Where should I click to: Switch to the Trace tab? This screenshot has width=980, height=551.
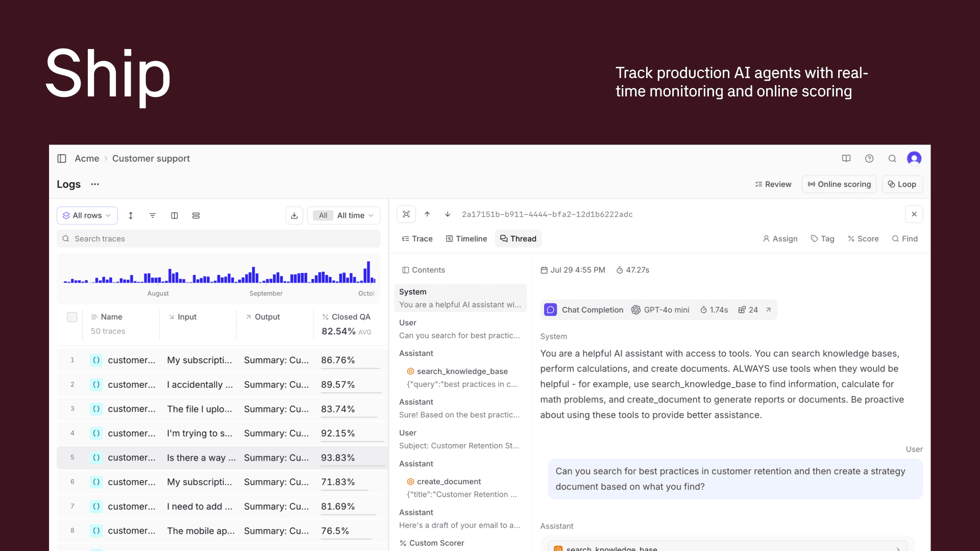417,239
